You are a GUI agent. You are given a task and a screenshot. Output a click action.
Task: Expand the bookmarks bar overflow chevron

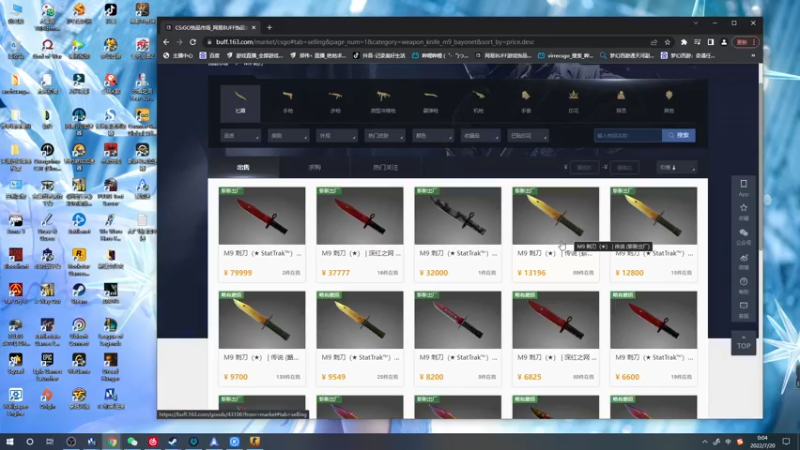753,56
